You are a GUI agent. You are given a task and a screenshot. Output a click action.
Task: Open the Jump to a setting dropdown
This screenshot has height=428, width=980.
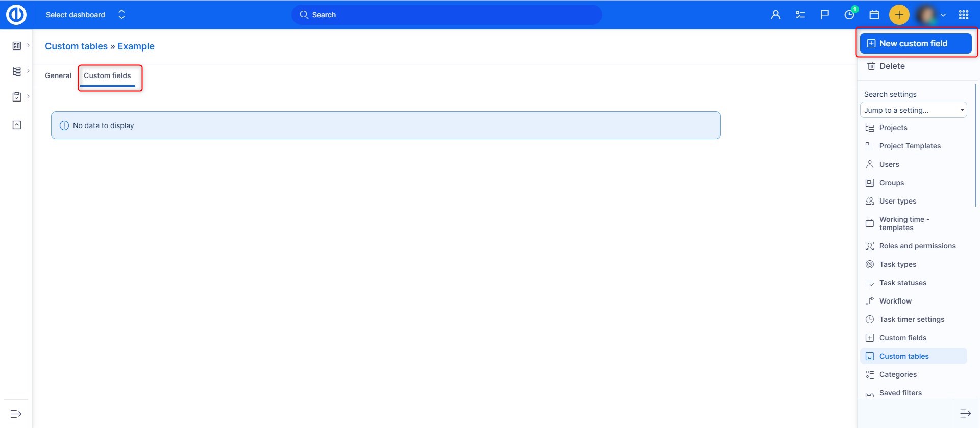(x=913, y=110)
